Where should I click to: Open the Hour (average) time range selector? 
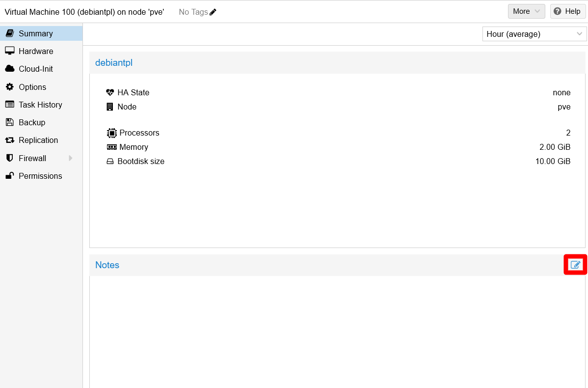pyautogui.click(x=534, y=34)
